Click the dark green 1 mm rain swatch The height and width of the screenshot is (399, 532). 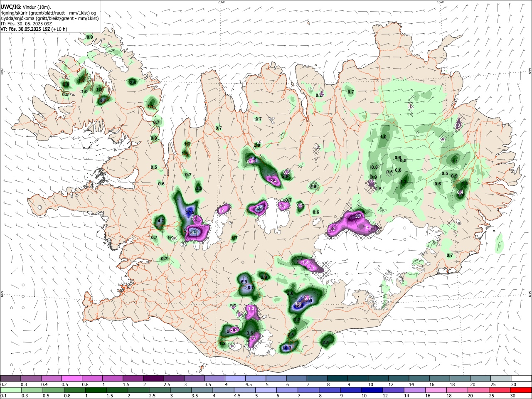tap(95, 390)
